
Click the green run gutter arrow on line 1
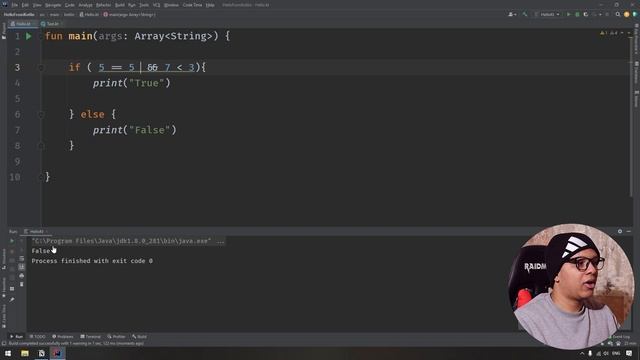[x=29, y=36]
